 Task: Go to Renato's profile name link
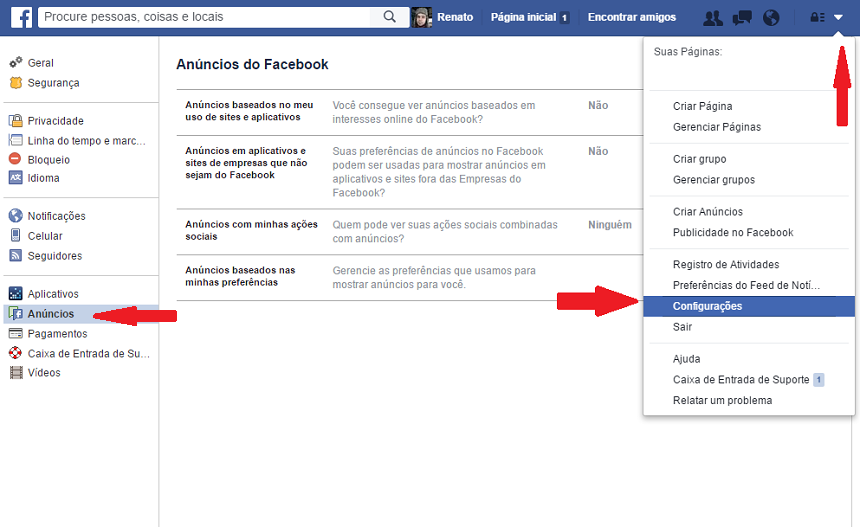click(x=455, y=18)
